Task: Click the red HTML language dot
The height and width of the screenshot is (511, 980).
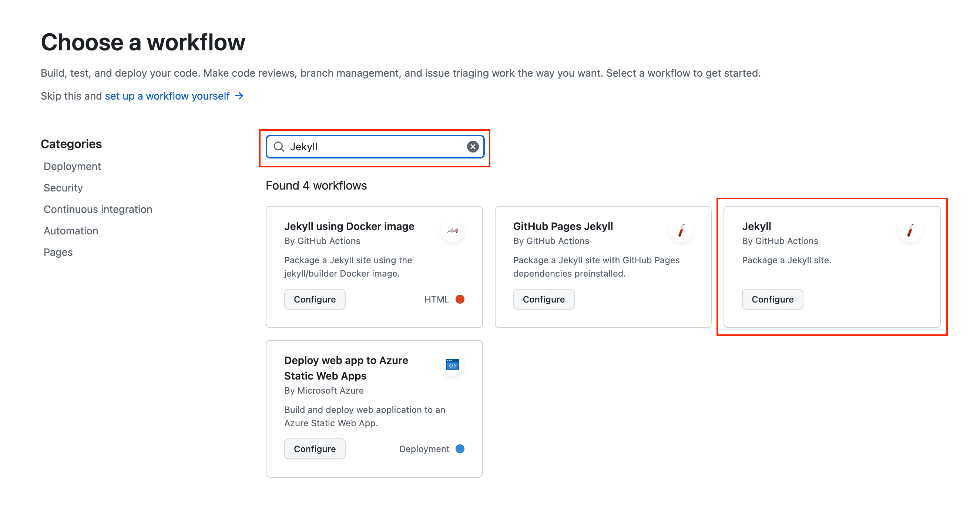Action: click(460, 299)
